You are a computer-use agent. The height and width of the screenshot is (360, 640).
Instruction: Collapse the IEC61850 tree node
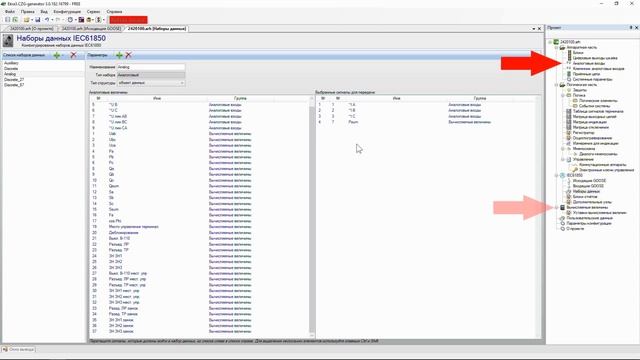[x=556, y=175]
